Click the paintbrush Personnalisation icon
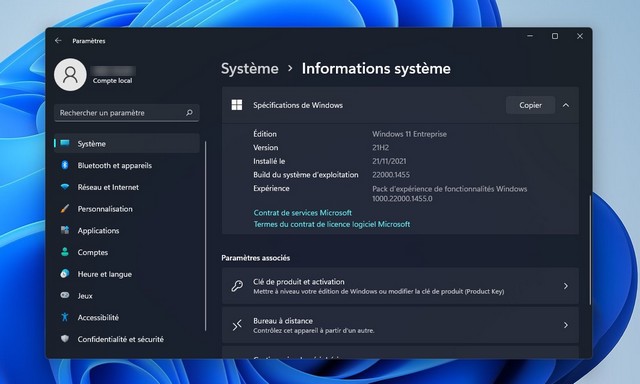The image size is (640, 384). [x=65, y=209]
